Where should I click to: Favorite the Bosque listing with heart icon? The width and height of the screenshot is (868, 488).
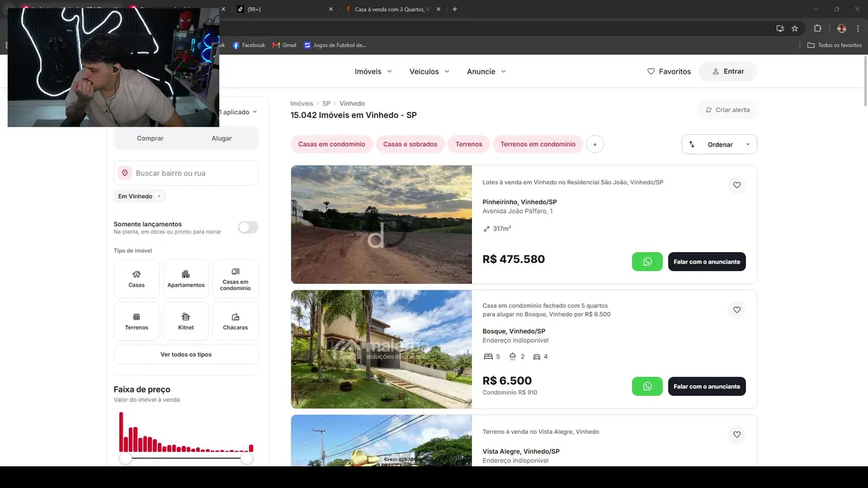pos(737,310)
